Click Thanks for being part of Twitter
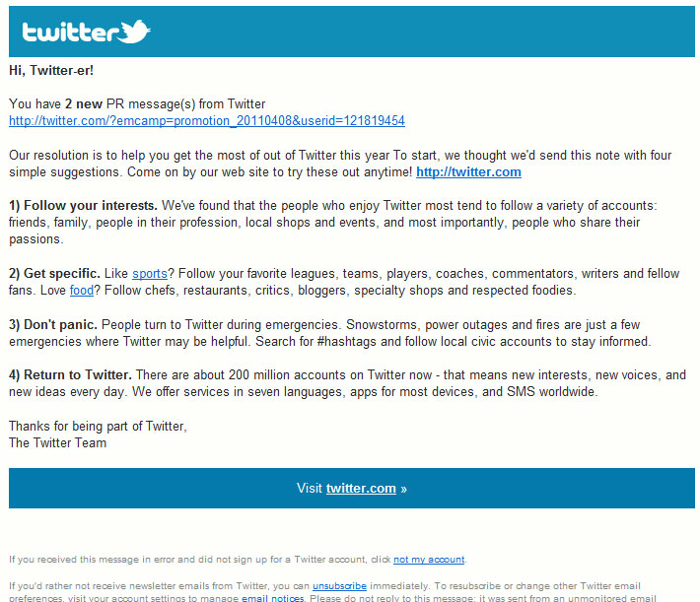700x602 pixels. point(98,426)
